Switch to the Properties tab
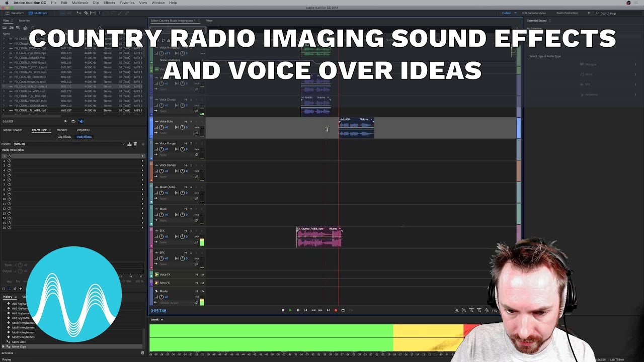644x362 pixels. click(x=83, y=130)
